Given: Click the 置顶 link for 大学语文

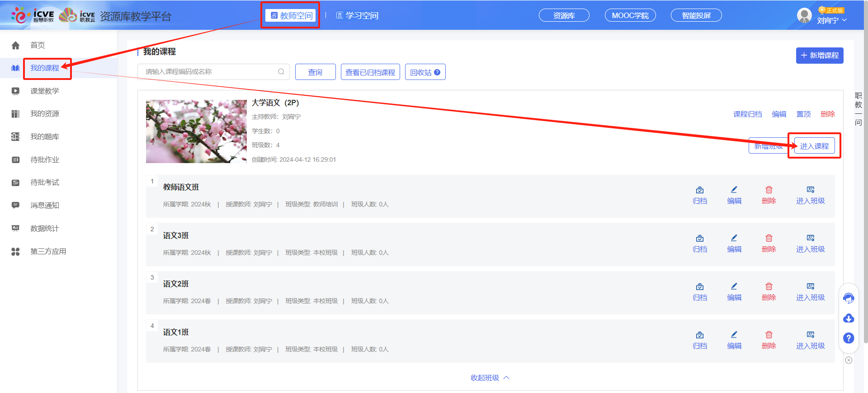Looking at the screenshot, I should pyautogui.click(x=803, y=114).
